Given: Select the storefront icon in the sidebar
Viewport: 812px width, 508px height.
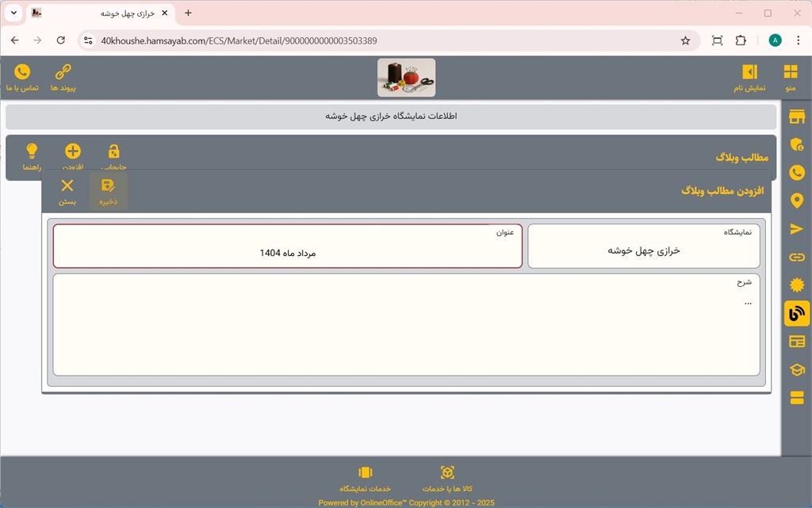Looking at the screenshot, I should (797, 117).
